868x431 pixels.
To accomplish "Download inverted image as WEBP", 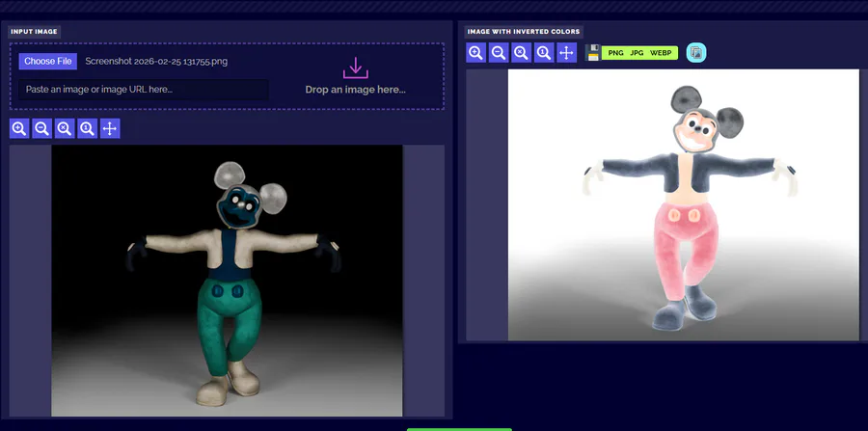I will [661, 53].
